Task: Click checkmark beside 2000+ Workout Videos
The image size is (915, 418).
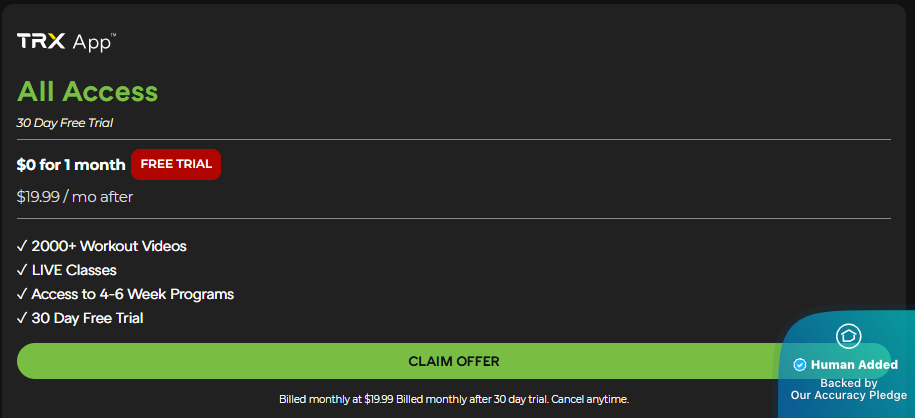Action: click(22, 246)
